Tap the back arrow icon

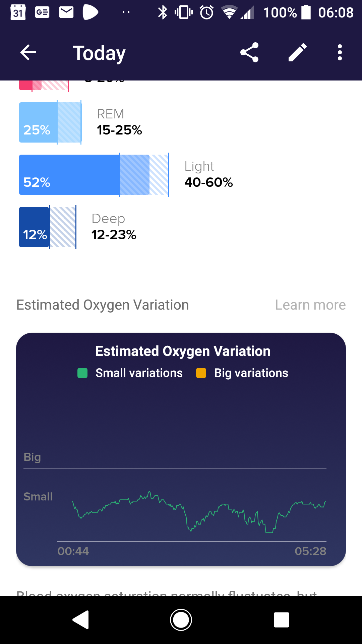pyautogui.click(x=28, y=53)
